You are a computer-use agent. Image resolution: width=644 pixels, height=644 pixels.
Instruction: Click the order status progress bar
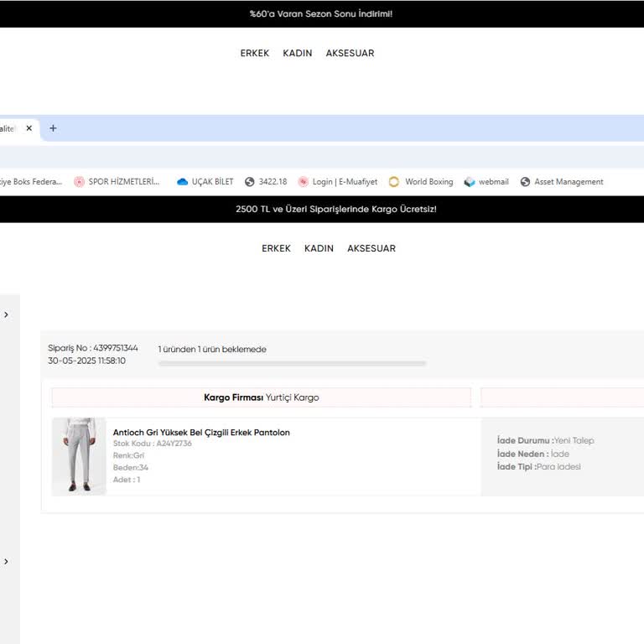(x=292, y=364)
